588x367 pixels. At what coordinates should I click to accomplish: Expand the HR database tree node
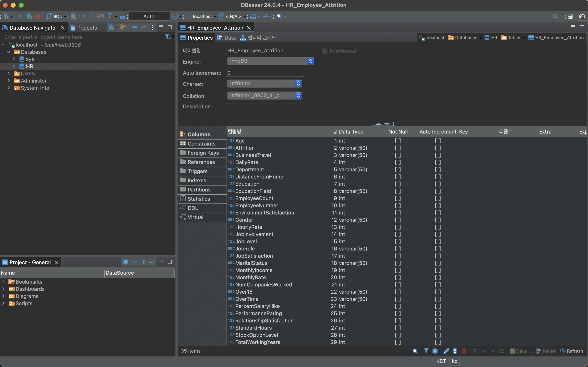tap(14, 66)
